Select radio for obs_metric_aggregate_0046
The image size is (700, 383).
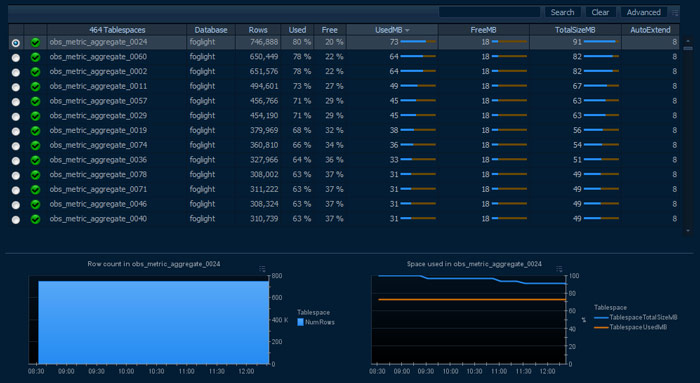pyautogui.click(x=16, y=205)
